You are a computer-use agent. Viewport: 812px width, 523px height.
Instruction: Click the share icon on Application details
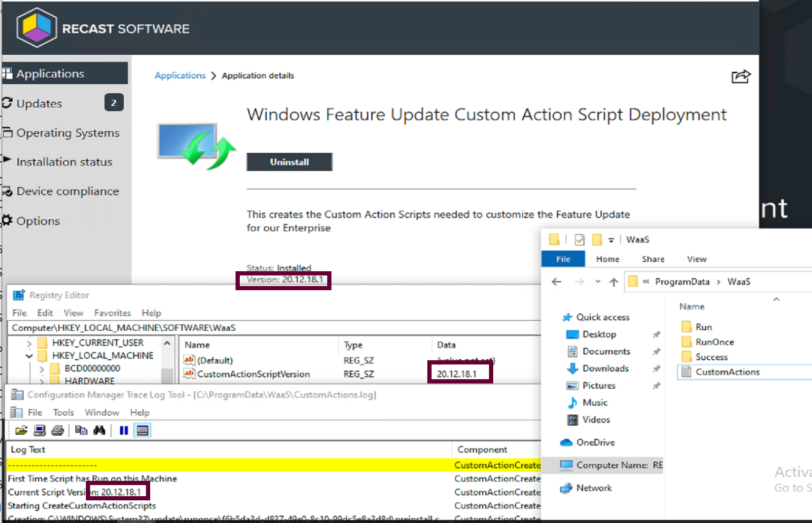tap(741, 77)
